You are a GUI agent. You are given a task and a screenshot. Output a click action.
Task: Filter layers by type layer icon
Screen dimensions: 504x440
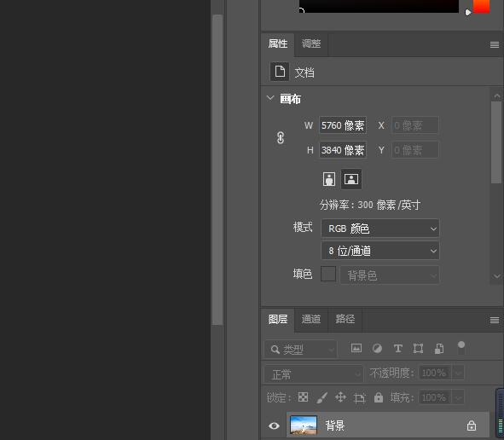click(x=398, y=349)
